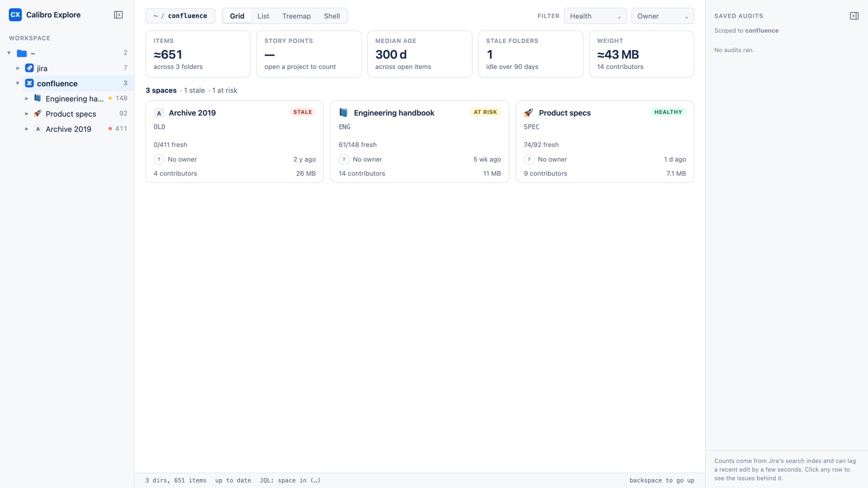
Task: Switch to the Grid view tab
Action: 237,16
